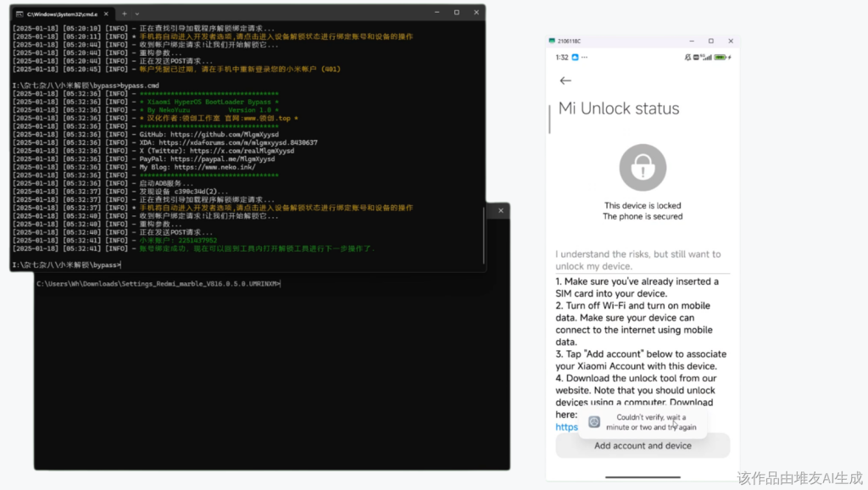The height and width of the screenshot is (490, 868).
Task: Click the settings icon in the toast message
Action: (x=594, y=421)
